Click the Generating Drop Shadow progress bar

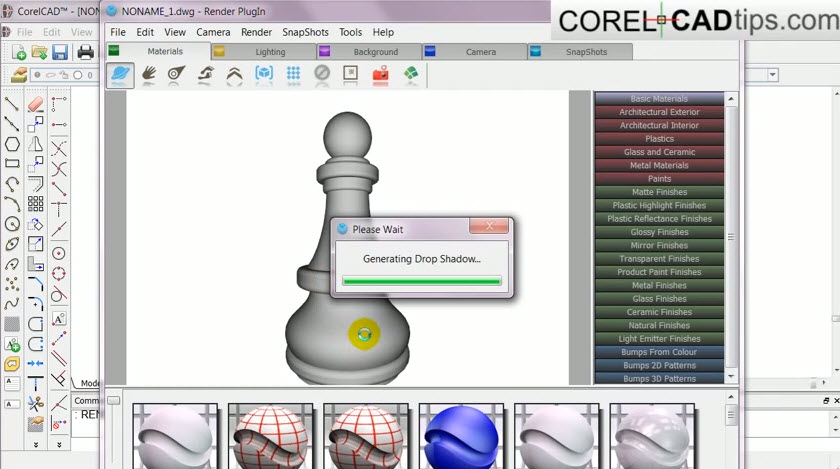point(422,281)
